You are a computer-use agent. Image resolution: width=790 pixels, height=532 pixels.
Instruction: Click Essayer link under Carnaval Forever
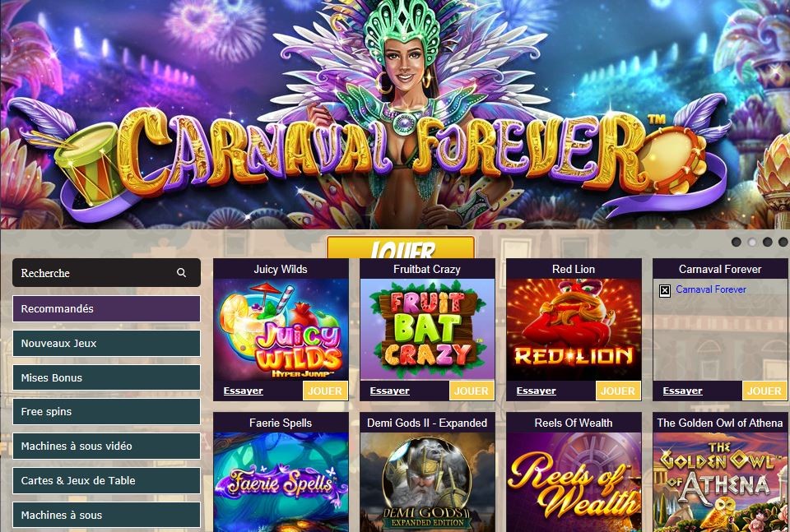coord(683,391)
